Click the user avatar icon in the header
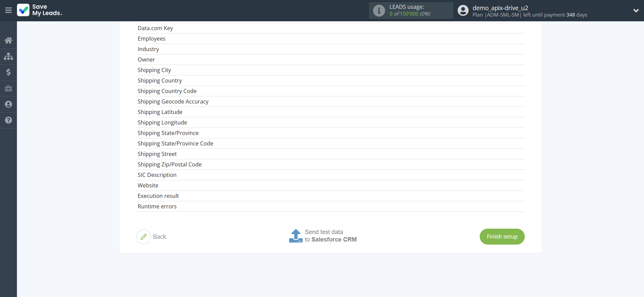 [463, 10]
